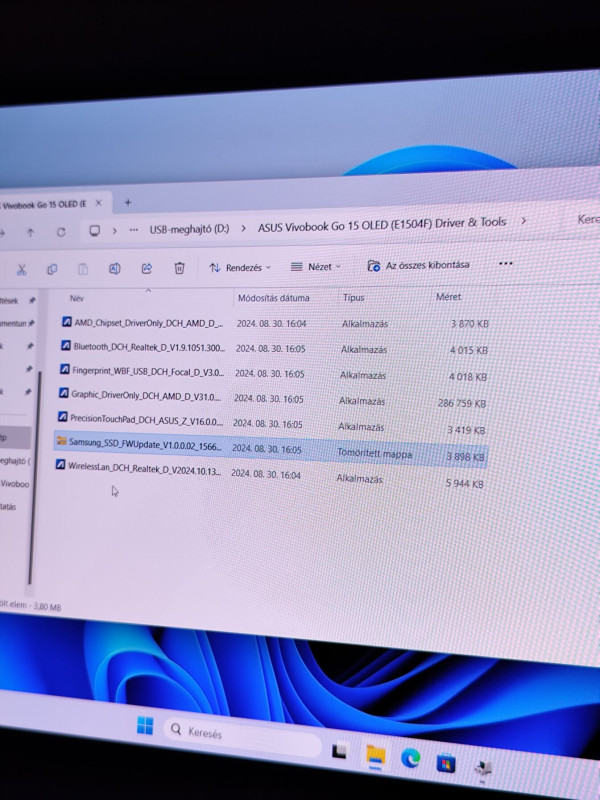Sort by Típus column header
Viewport: 600px width, 800px height.
tap(354, 297)
